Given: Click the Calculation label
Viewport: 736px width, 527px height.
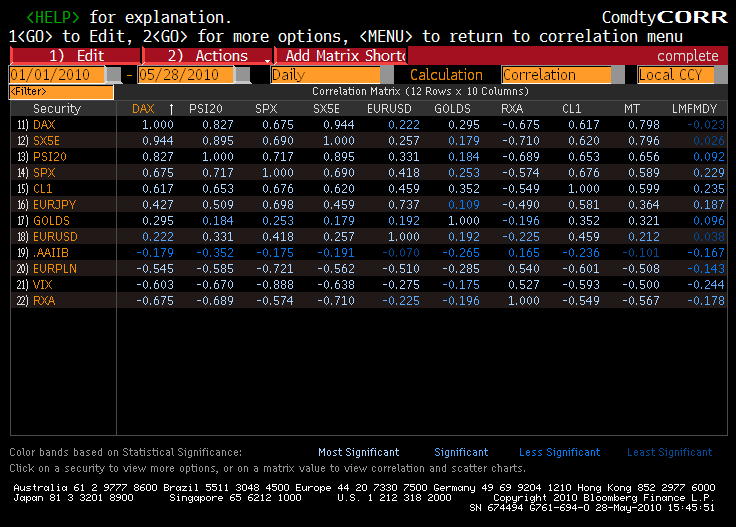Looking at the screenshot, I should tap(446, 75).
